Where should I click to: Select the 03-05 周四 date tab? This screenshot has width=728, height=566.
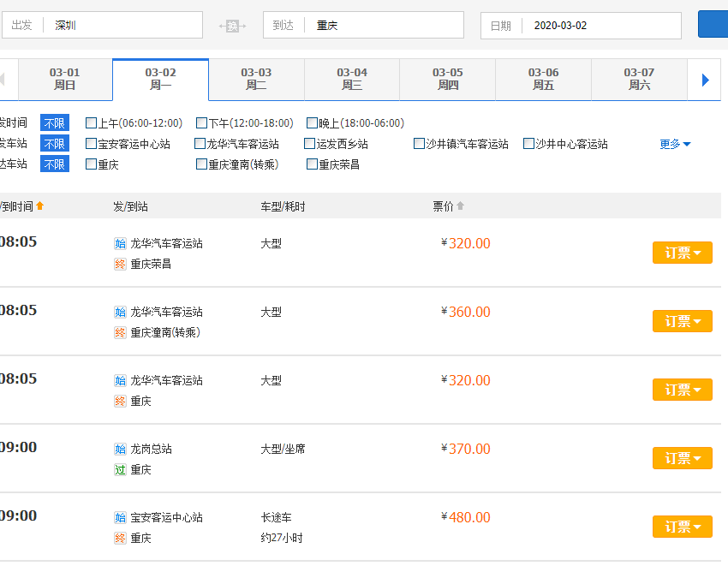(x=447, y=79)
